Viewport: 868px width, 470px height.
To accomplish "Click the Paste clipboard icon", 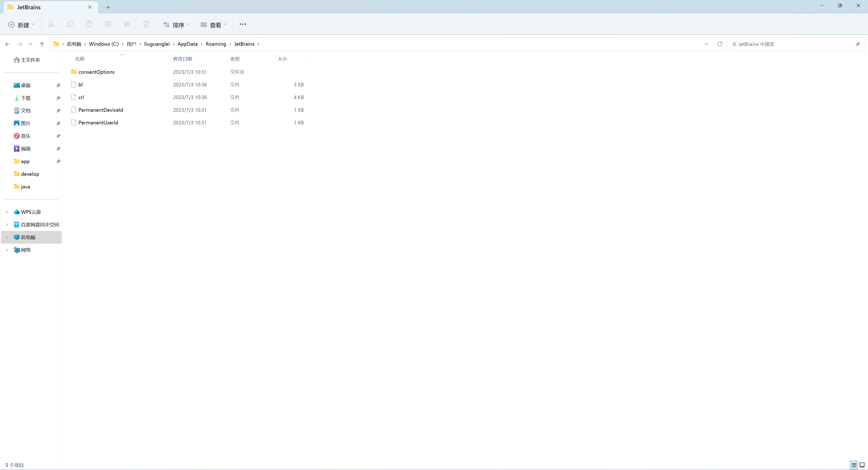I will [x=89, y=24].
